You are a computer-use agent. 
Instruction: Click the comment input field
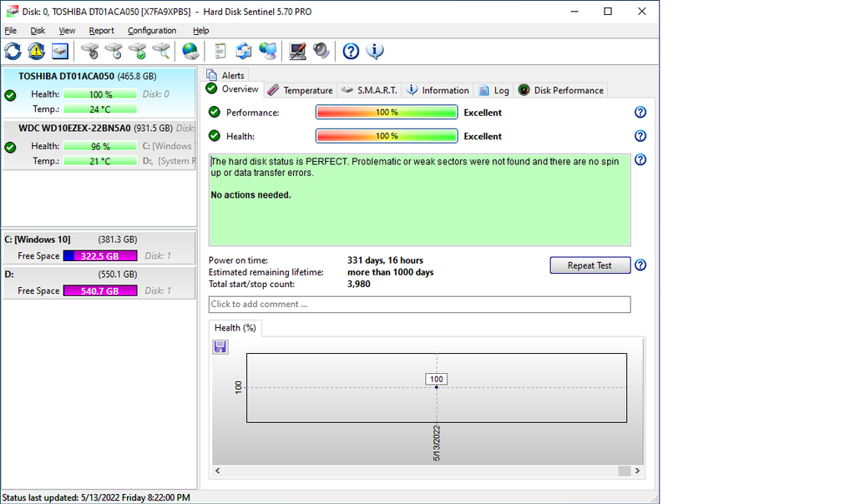click(419, 305)
